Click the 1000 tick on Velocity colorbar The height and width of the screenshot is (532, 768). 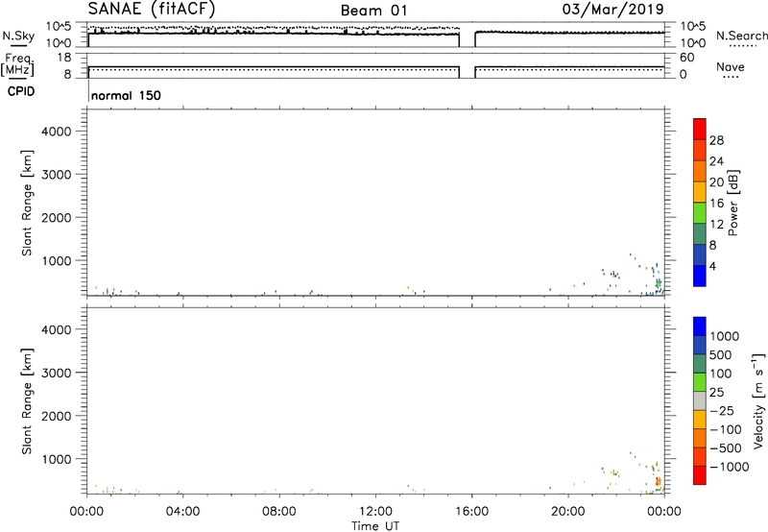(x=724, y=336)
